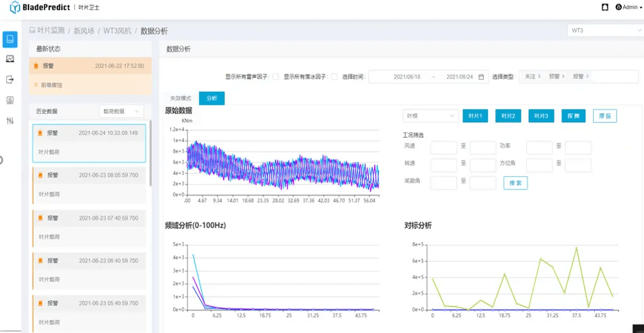Screen dimensions: 644x333
Task: Click location pin icon beside 前缘腐蚀
Action: 36,85
